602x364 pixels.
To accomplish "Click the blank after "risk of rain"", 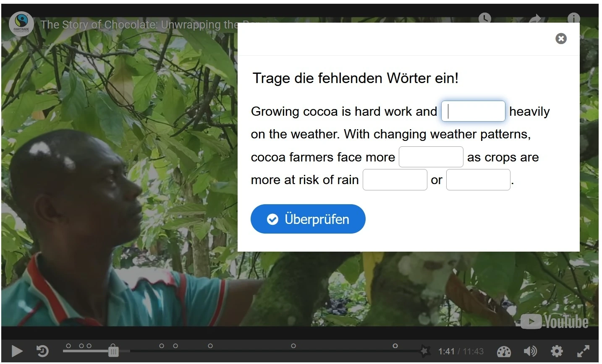I will (x=395, y=180).
